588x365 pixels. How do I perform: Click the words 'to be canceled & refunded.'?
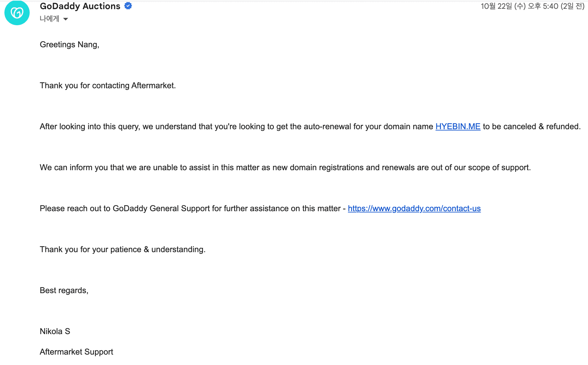532,127
